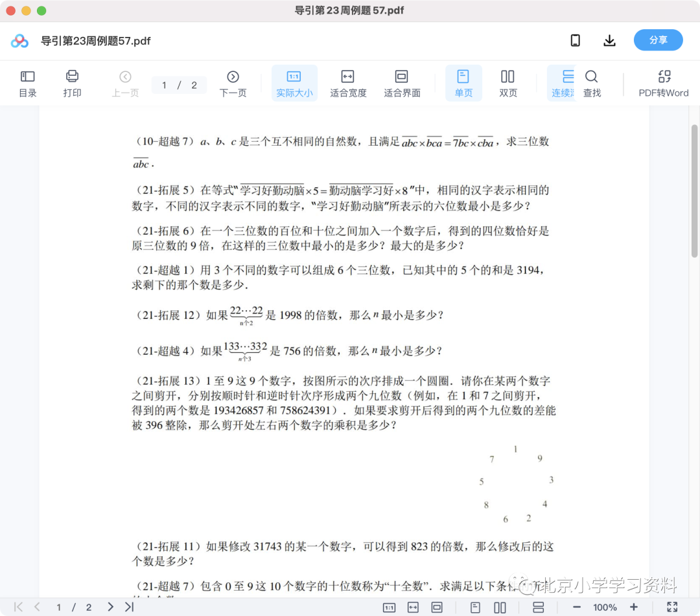Click the page number field in toolbar
700x616 pixels.
(x=179, y=85)
